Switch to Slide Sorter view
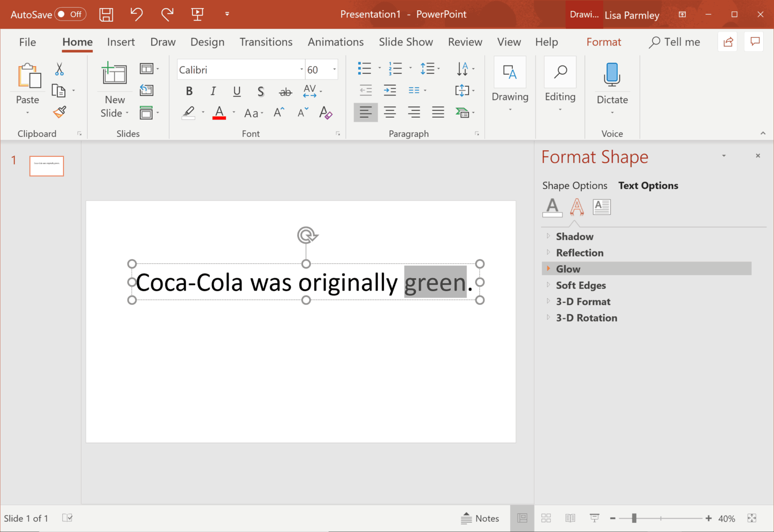The width and height of the screenshot is (774, 532). (x=546, y=518)
